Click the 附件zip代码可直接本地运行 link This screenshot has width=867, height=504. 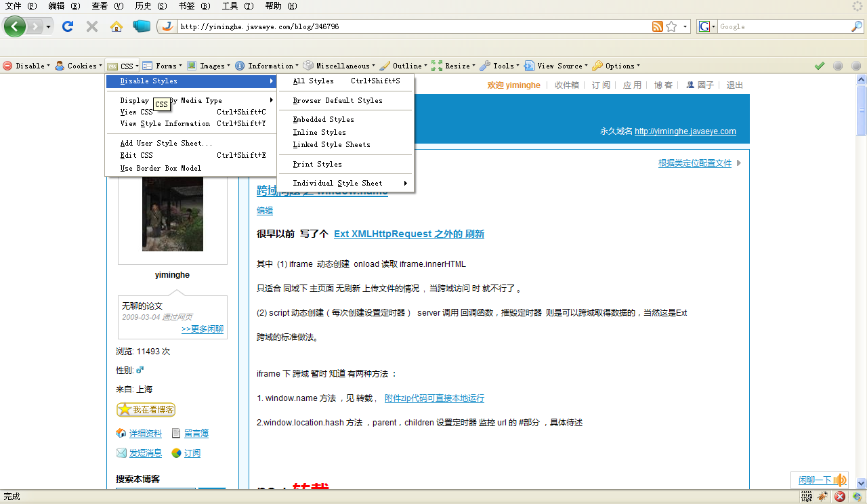(434, 398)
